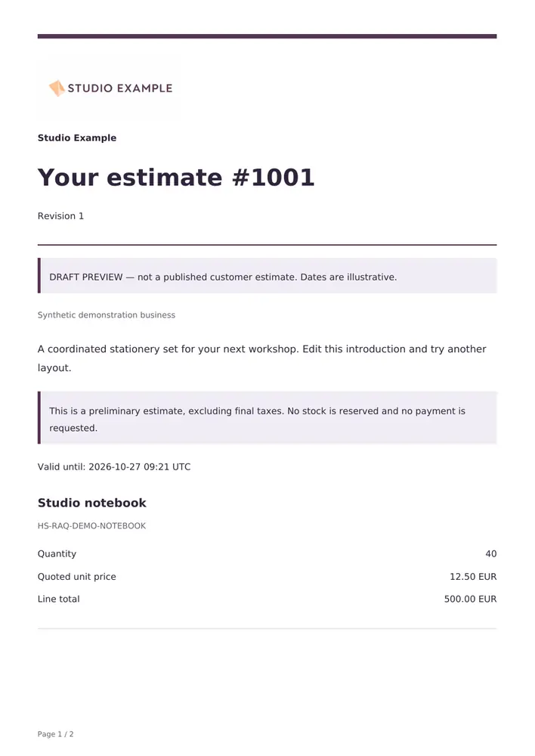
Task: Click the Synthetic demonstration business caption
Action: 107,314
